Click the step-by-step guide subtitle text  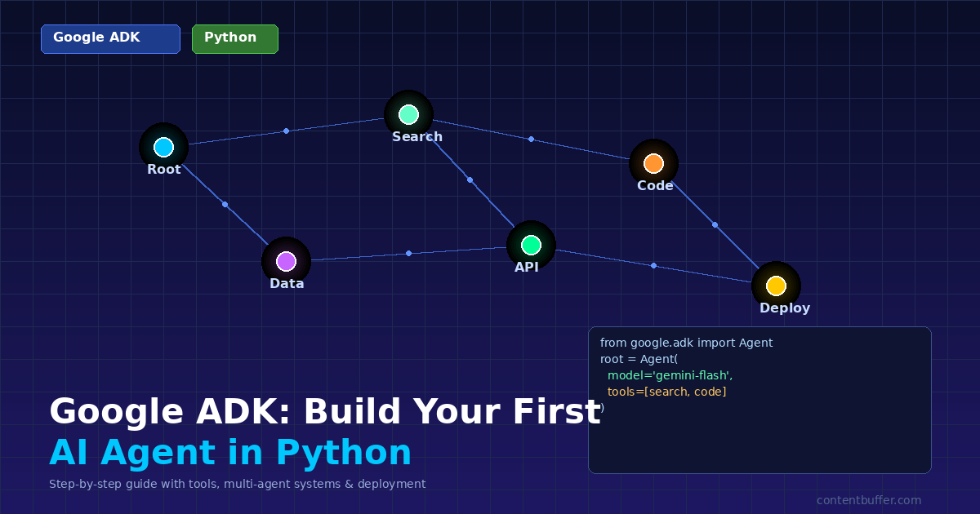237,484
